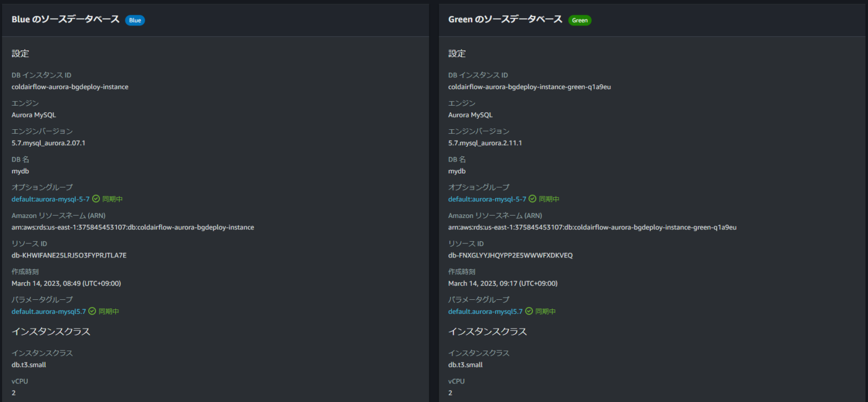Viewport: 868px width, 402px height.
Task: Click Green side's default:aurora-mysql-5-7 option group
Action: click(487, 199)
